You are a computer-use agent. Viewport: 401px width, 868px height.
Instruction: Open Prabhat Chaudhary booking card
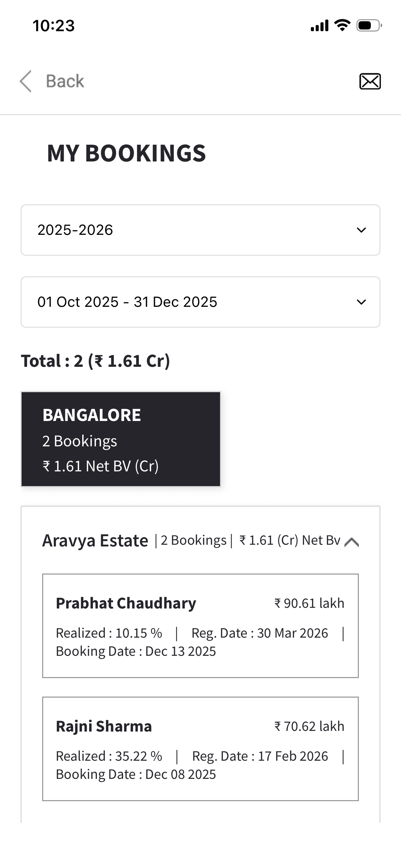[200, 625]
